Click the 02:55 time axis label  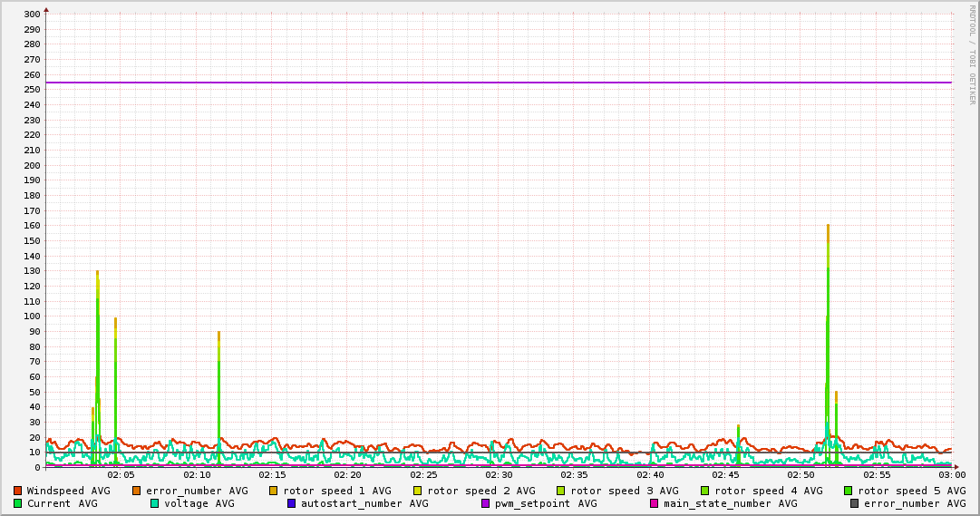[877, 475]
